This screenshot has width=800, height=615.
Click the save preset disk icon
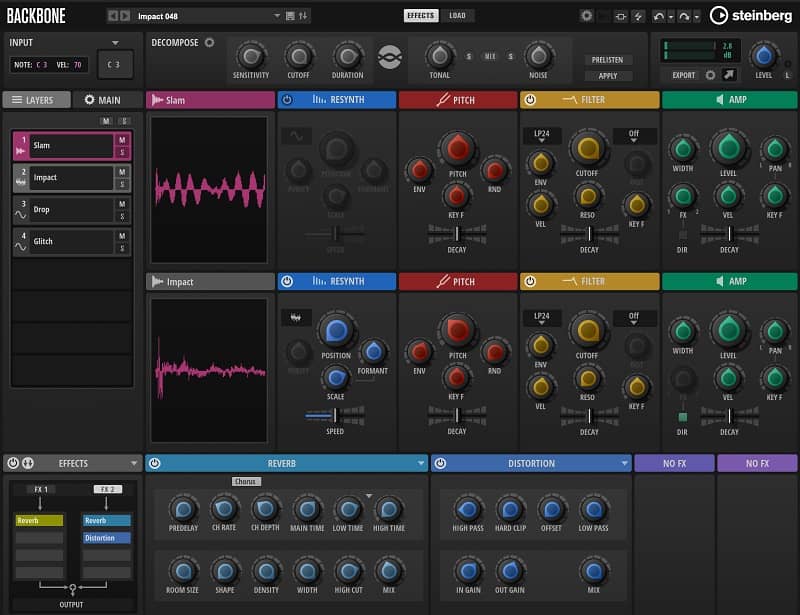pos(290,16)
